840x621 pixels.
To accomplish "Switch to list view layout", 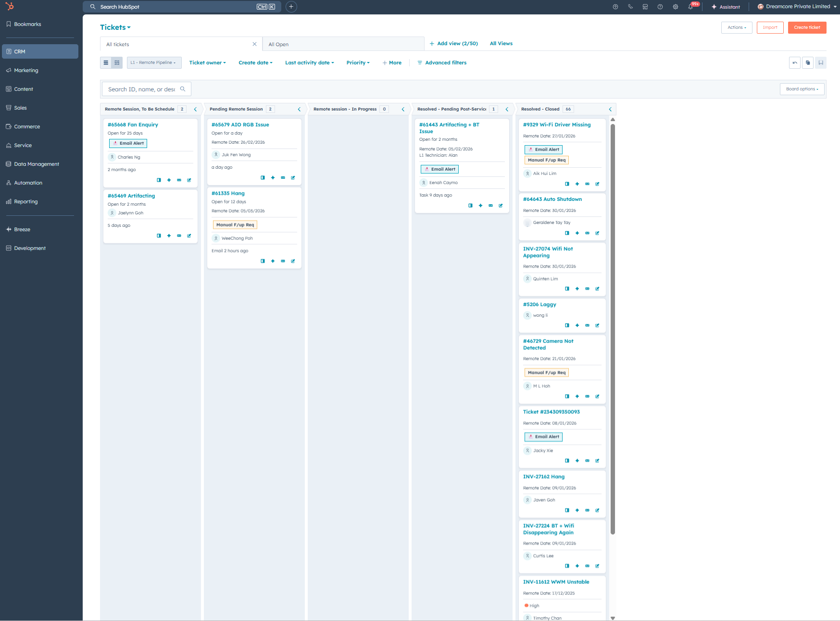I will coord(106,63).
